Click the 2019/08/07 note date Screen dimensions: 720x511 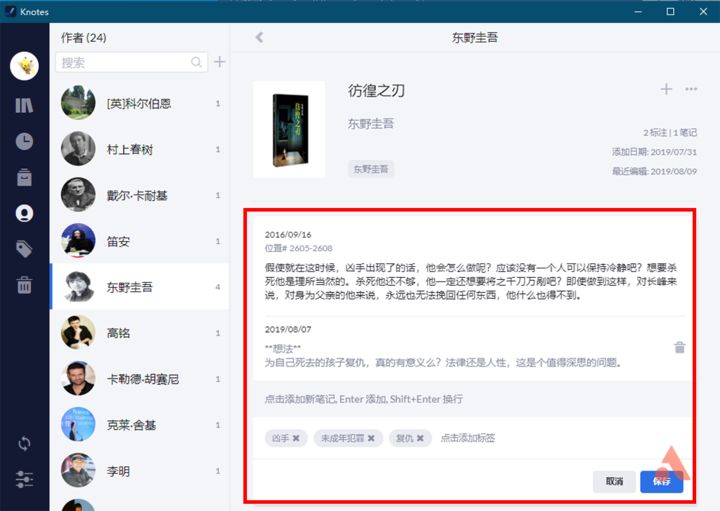pos(288,329)
